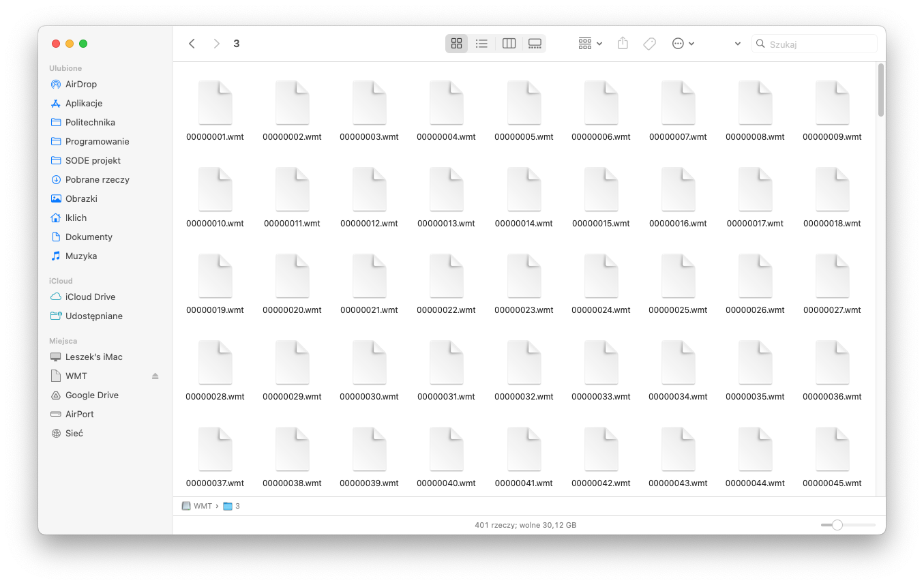Click WMT in the path bar
The image size is (924, 585).
click(197, 506)
